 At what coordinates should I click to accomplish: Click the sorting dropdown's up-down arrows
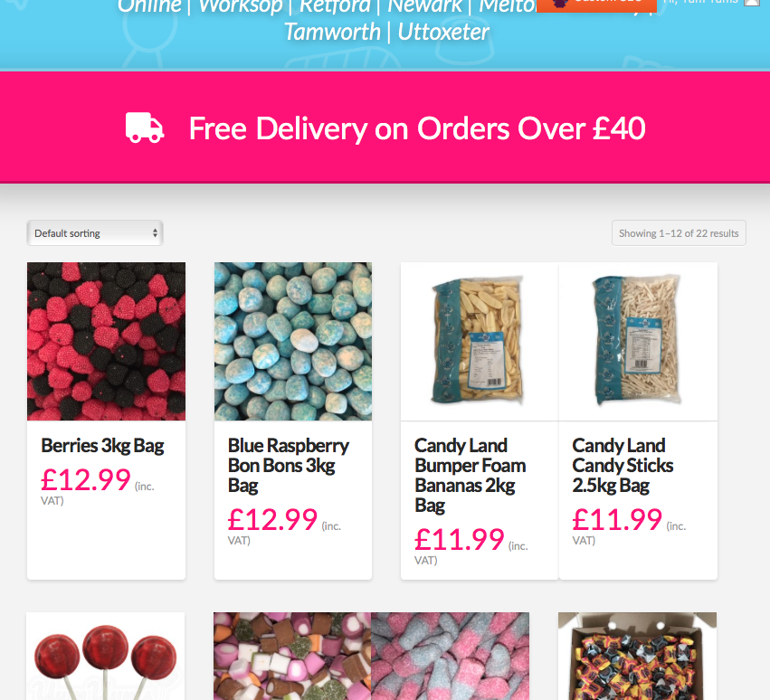point(155,233)
